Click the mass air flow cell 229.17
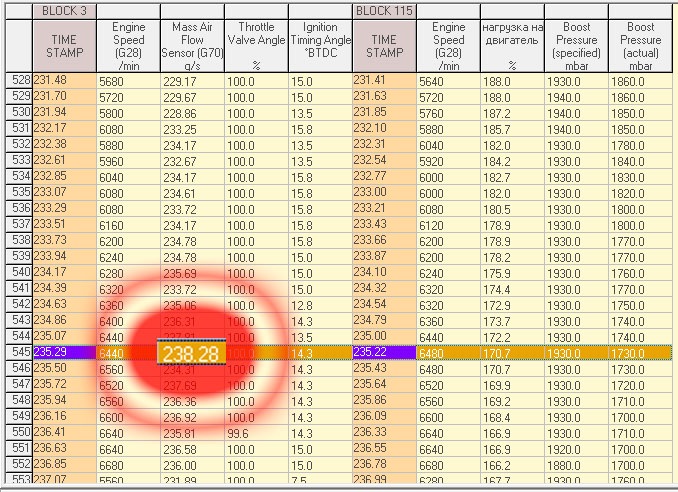 [192, 81]
